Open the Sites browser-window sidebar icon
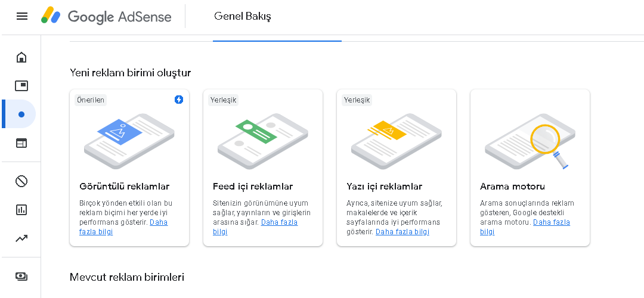 [21, 143]
